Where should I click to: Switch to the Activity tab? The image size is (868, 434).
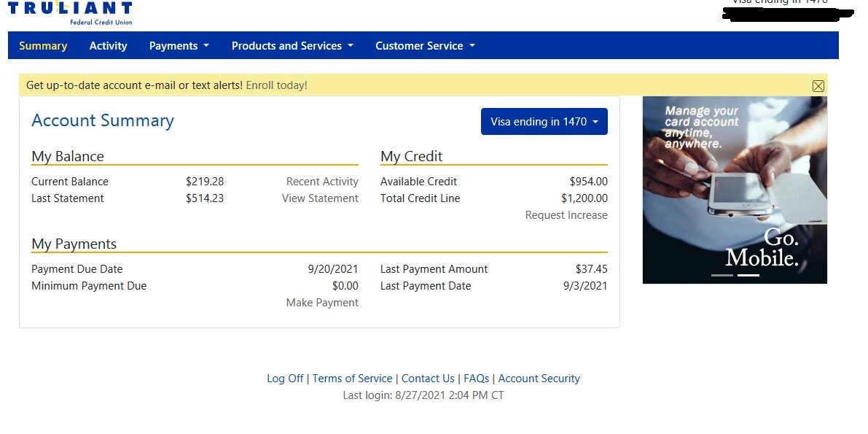pos(108,46)
